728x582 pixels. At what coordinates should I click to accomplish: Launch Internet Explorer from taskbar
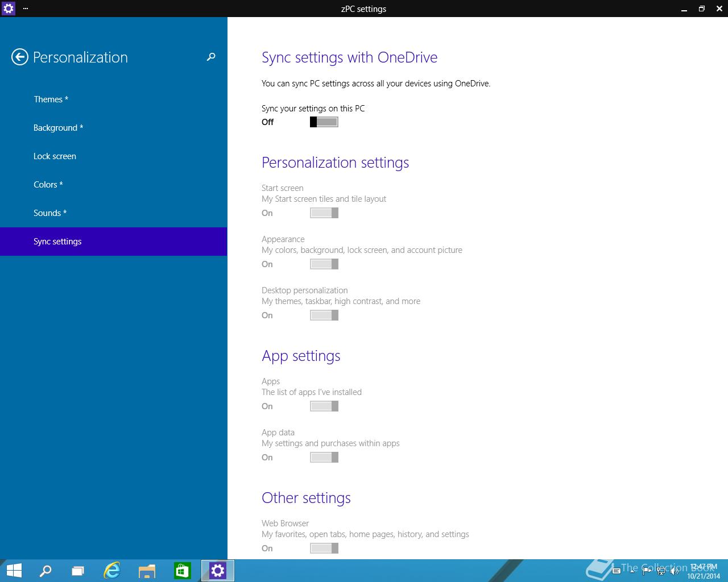112,571
